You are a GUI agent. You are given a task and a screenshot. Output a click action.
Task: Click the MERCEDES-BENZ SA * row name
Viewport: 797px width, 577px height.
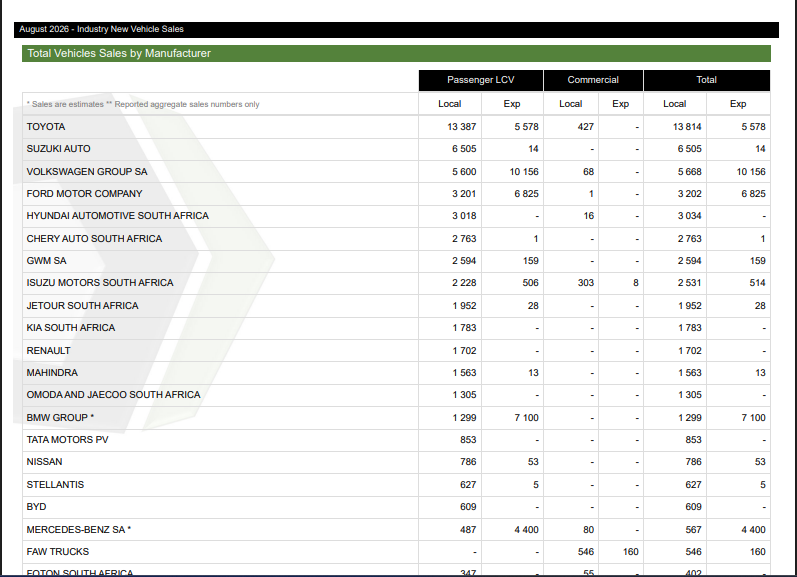point(79,530)
